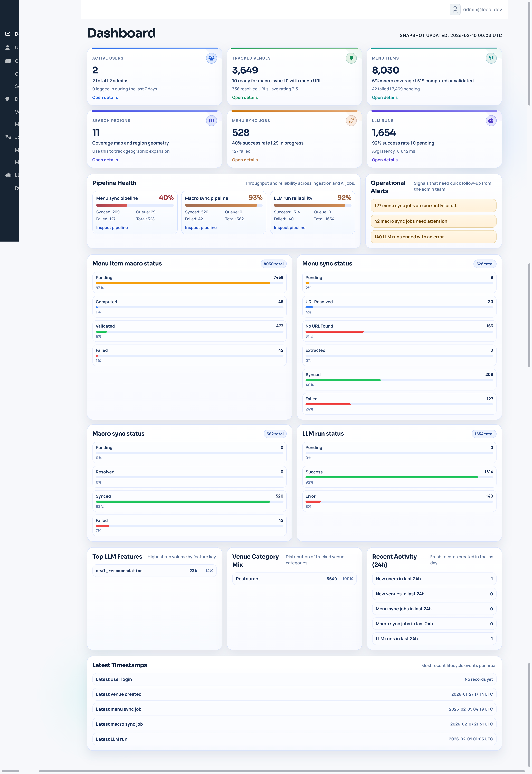Click the Dashboard chart icon in sidebar
The height and width of the screenshot is (774, 532).
pos(8,34)
